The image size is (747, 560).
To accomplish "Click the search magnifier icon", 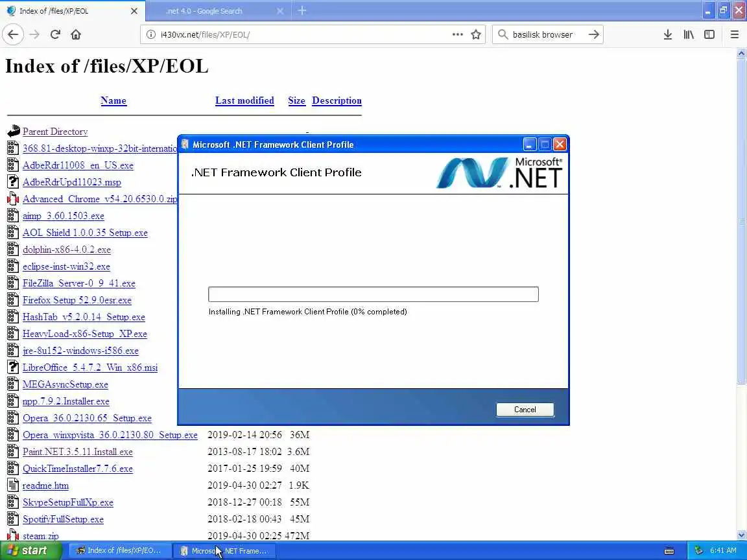I will (x=503, y=34).
